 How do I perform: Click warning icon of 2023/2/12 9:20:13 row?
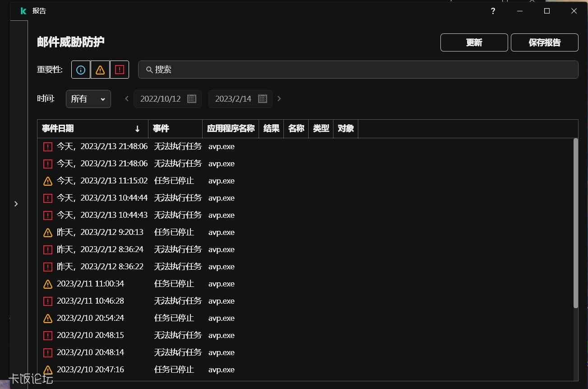pos(48,232)
